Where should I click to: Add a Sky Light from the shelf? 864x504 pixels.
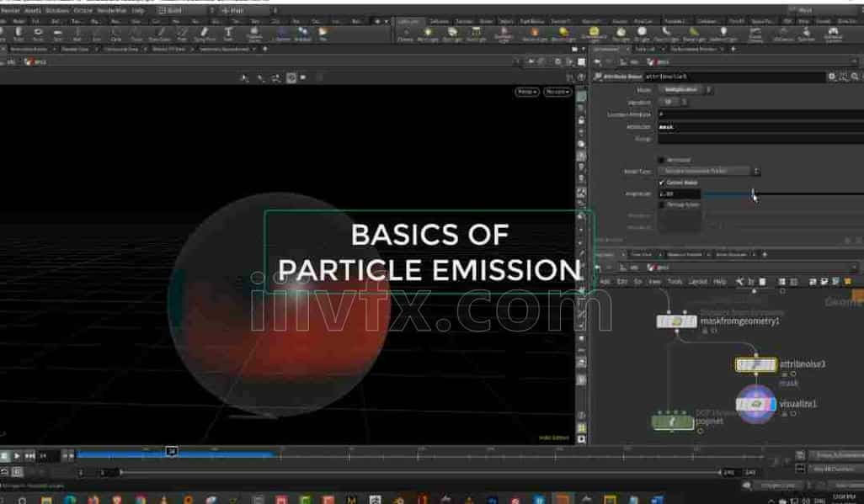coord(621,34)
